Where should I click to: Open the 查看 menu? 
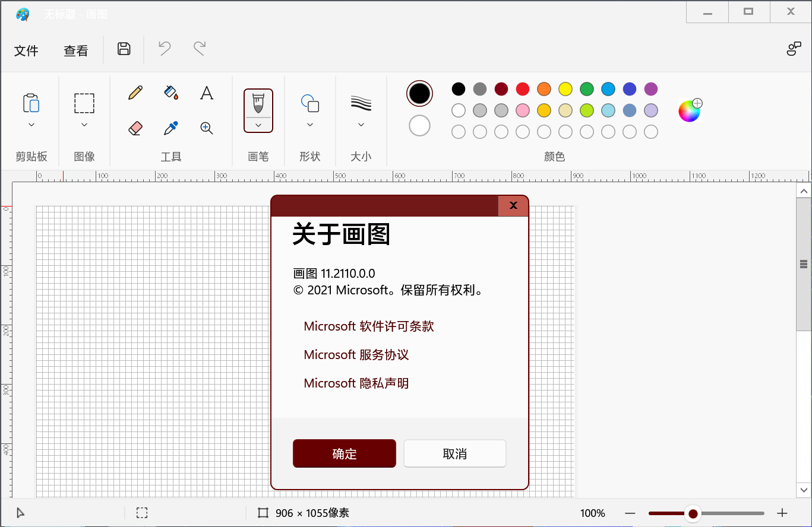point(75,50)
